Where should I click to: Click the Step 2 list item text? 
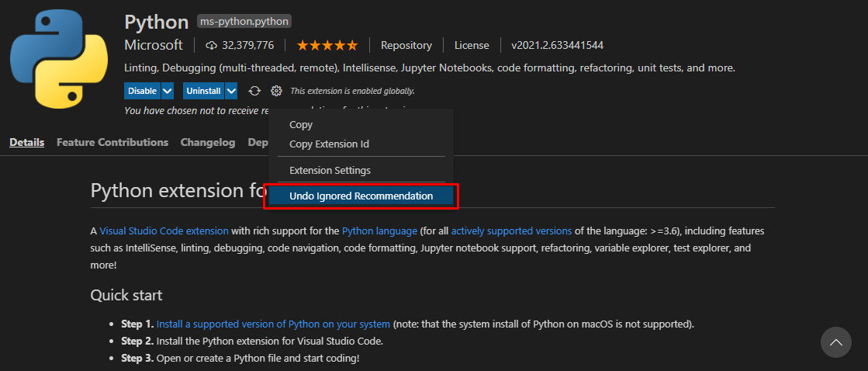coord(252,341)
